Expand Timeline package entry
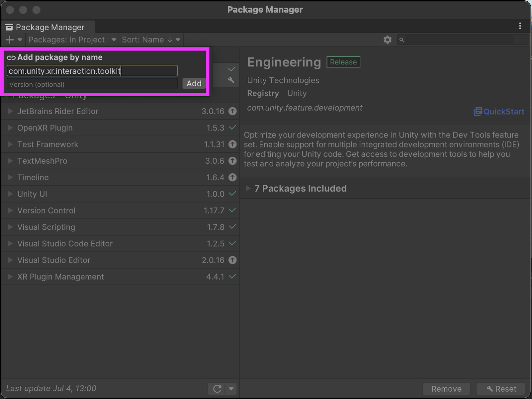 point(10,177)
